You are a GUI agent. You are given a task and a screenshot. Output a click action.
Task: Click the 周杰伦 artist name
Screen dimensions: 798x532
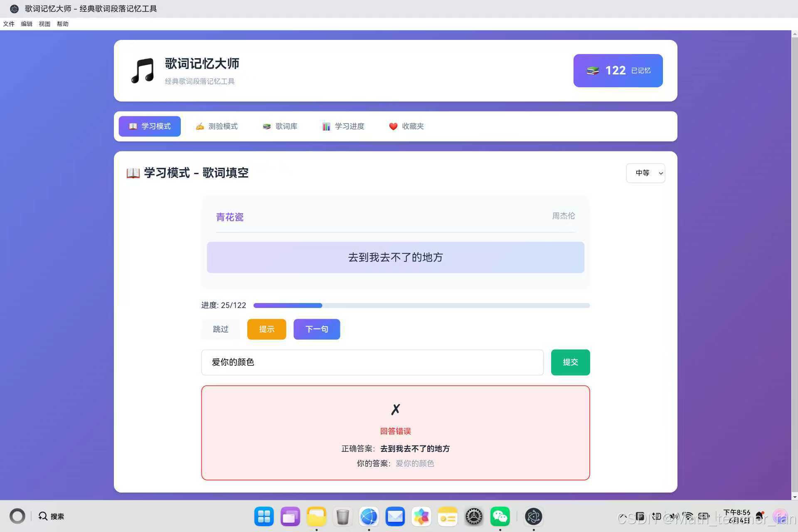pos(564,216)
